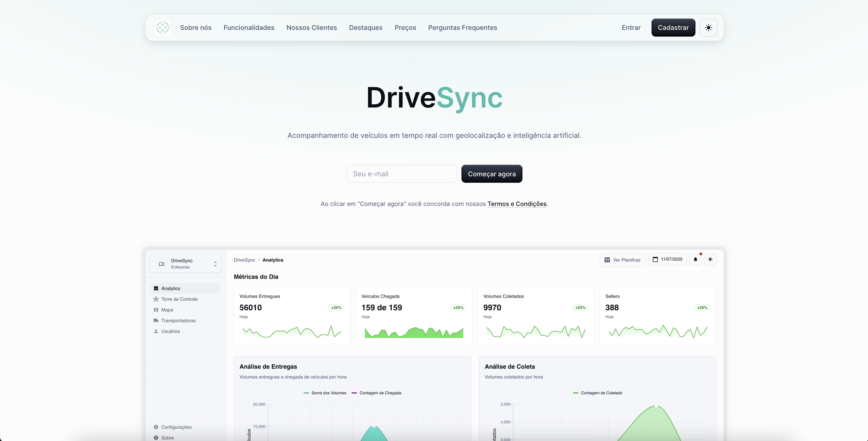Click the Seu e-mail input field
The image size is (868, 441).
402,174
